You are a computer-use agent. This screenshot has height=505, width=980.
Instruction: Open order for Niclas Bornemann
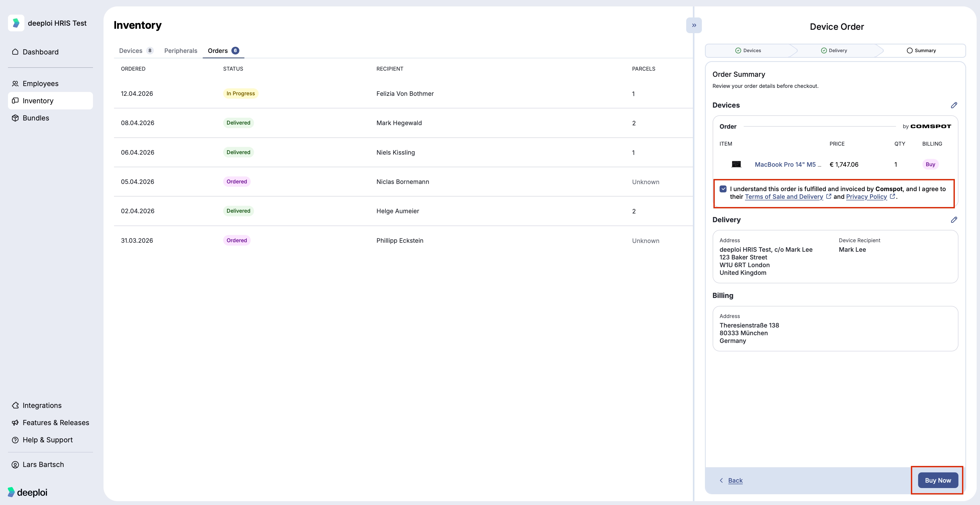tap(403, 182)
